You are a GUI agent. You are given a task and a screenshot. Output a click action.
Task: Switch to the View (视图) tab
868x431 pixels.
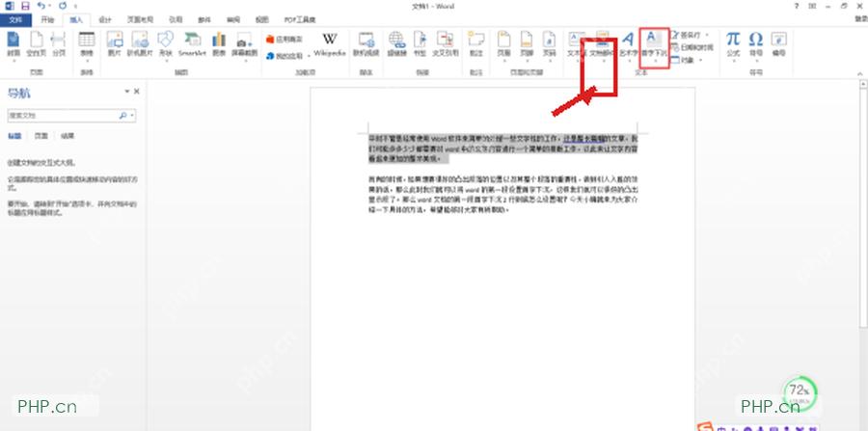[261, 20]
